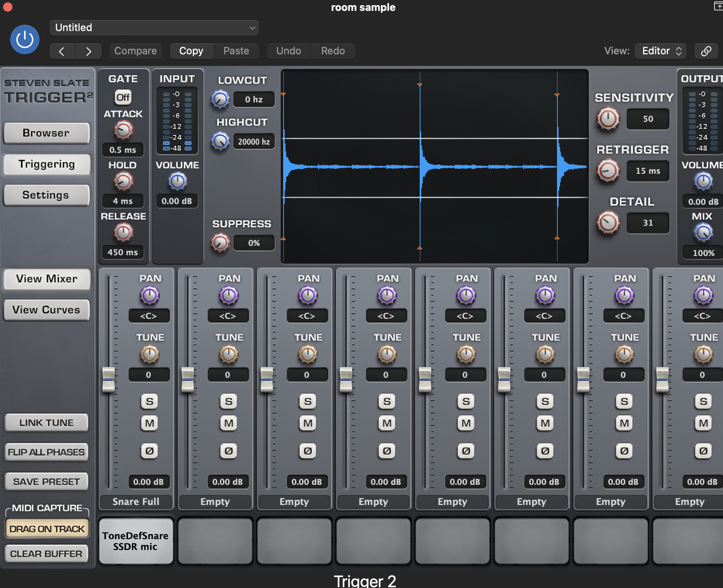
Task: Go to next preset arrow
Action: point(88,51)
